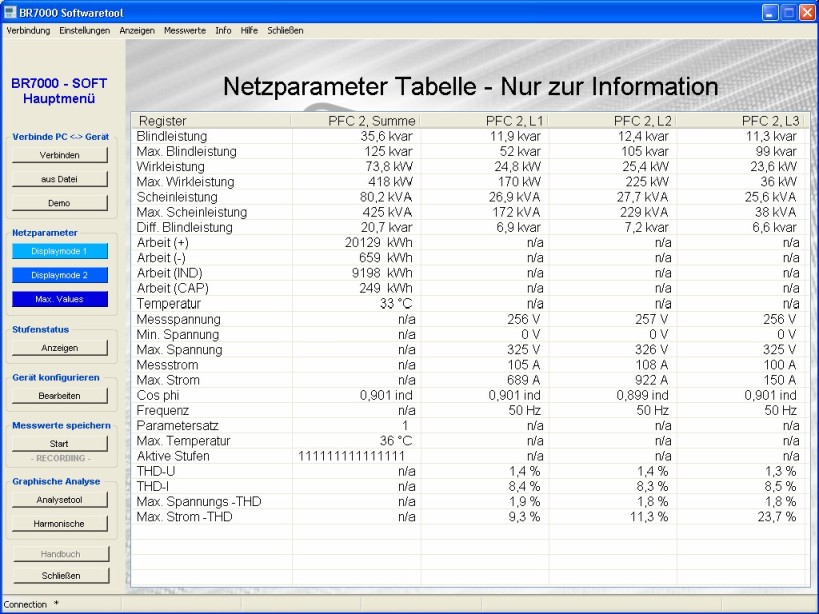Select the Messspannung row label
Screen dimensions: 819x614
(x=179, y=319)
